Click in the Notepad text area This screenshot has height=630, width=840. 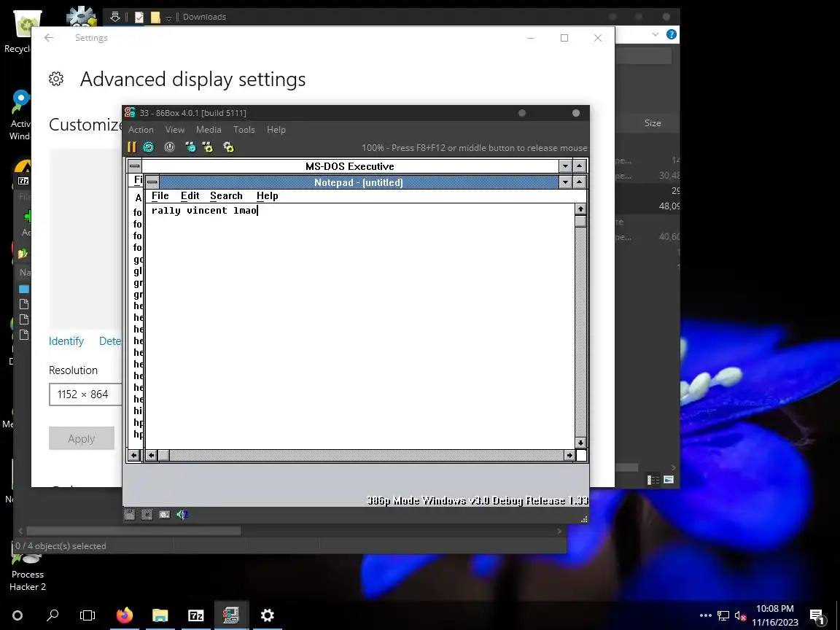(x=360, y=326)
